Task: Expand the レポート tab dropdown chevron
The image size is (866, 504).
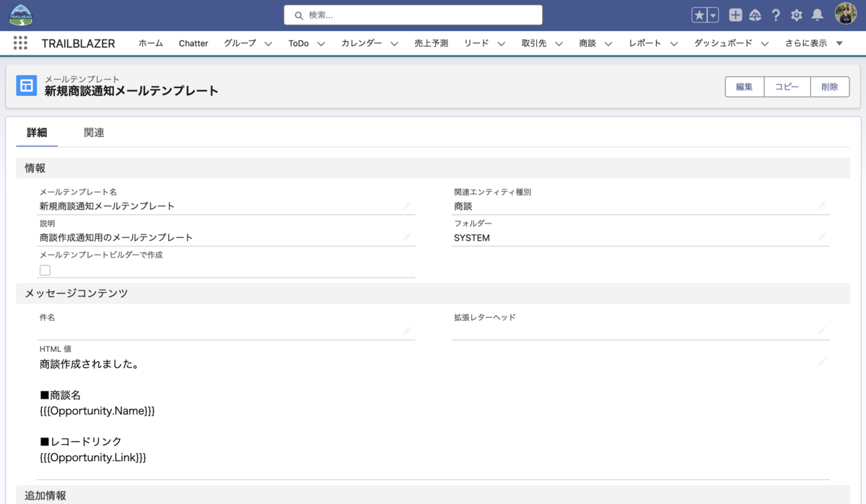Action: (674, 44)
